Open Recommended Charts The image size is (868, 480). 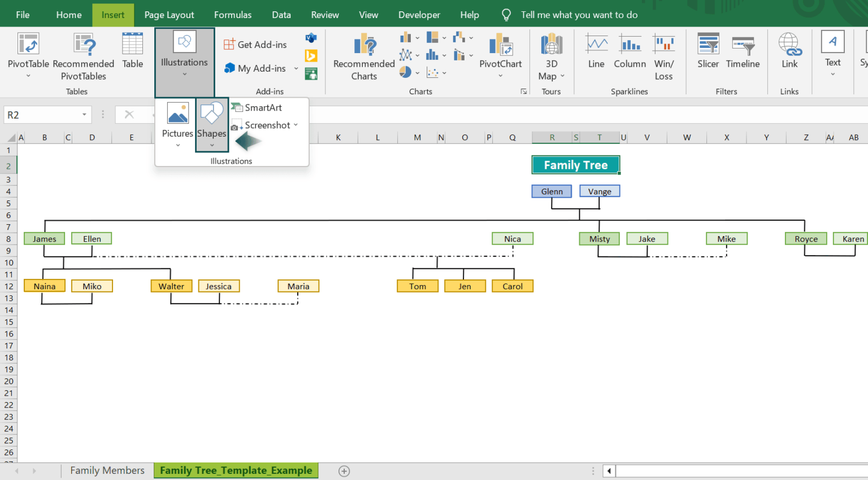[363, 55]
